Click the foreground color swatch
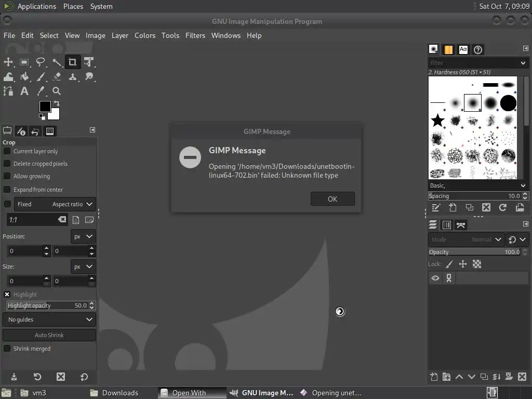 pyautogui.click(x=45, y=106)
